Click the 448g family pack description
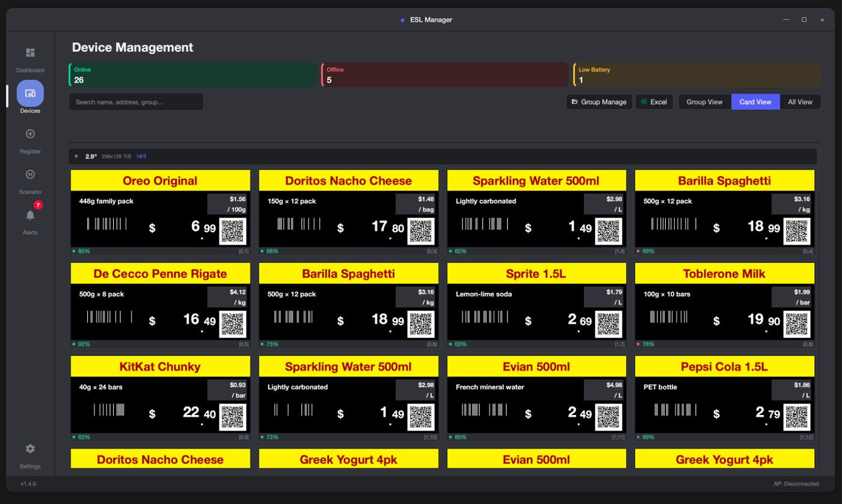The width and height of the screenshot is (842, 504). 106,201
